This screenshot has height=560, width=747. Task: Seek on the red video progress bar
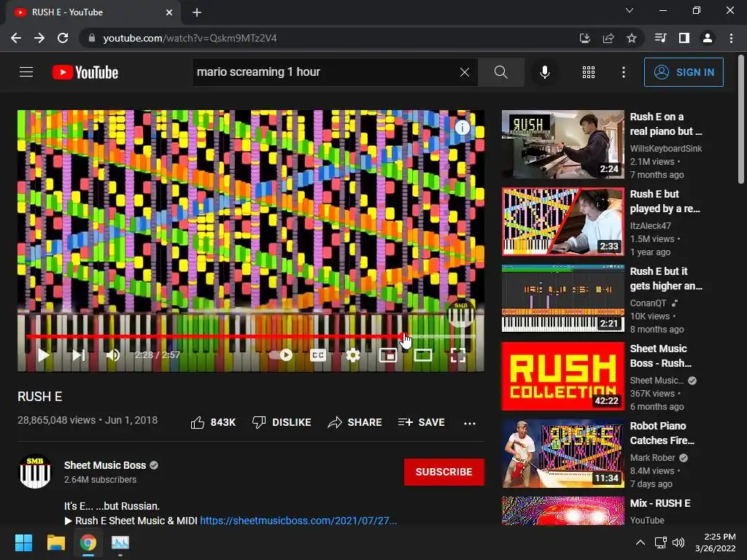click(x=250, y=336)
